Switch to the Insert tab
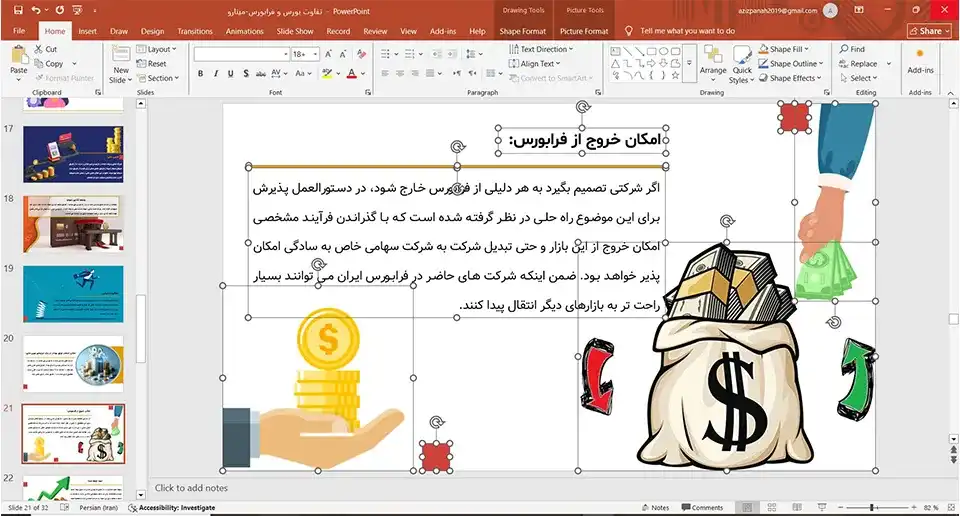Viewport: 960px width, 516px height. pos(88,31)
